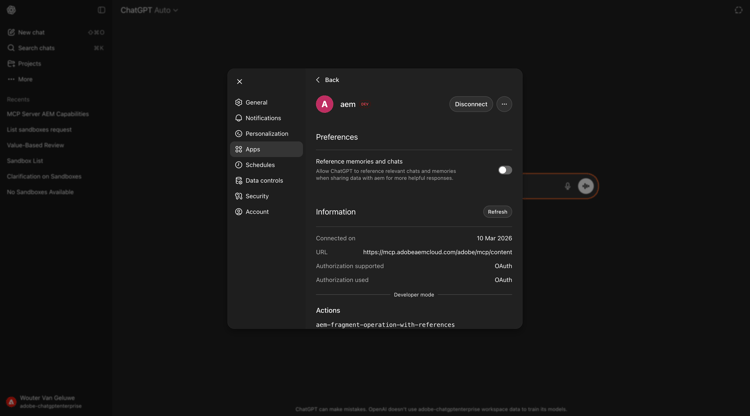This screenshot has width=750, height=416.
Task: Click the Account person icon
Action: point(239,212)
